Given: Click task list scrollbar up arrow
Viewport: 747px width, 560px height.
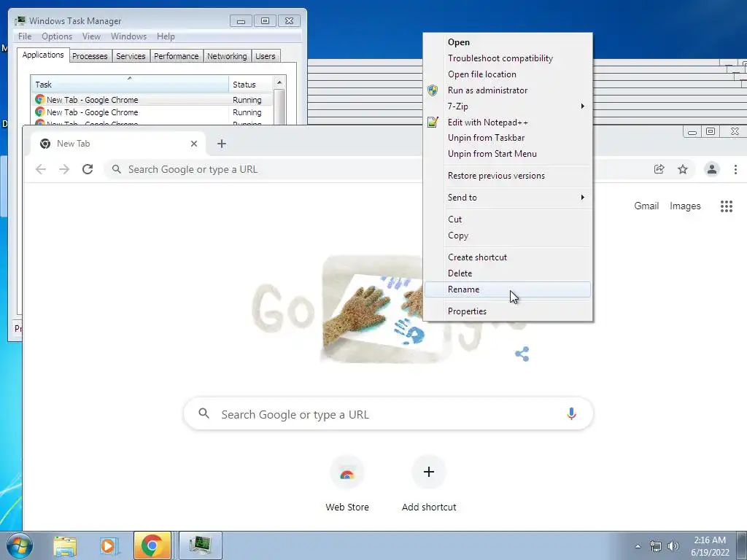Looking at the screenshot, I should coord(279,82).
